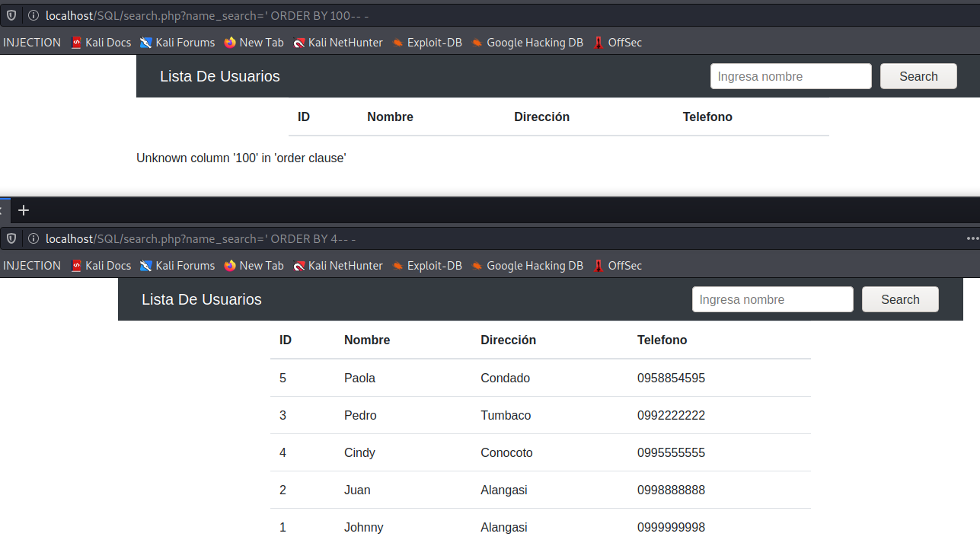980x559 pixels.
Task: Open the Exploit-DB bookmark in the ORDER BY 100 window
Action: pyautogui.click(x=427, y=43)
